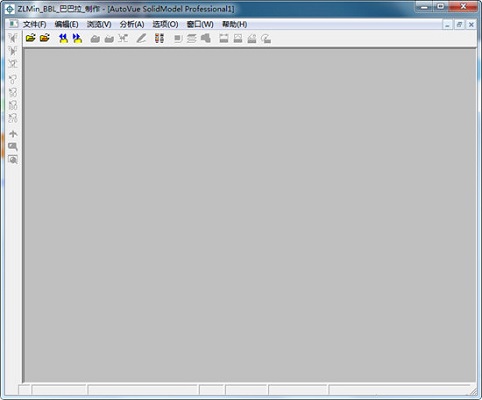Open the 编辑(E) menu

point(66,24)
